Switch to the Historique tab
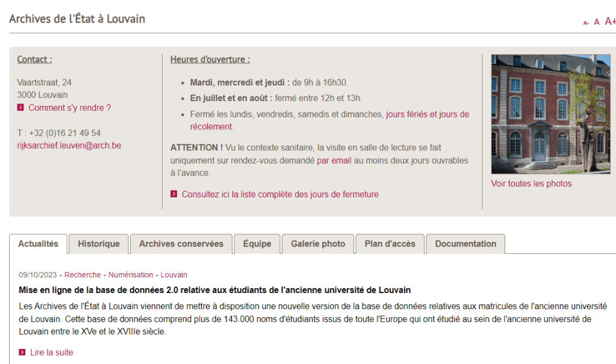616x364 pixels. click(x=99, y=244)
